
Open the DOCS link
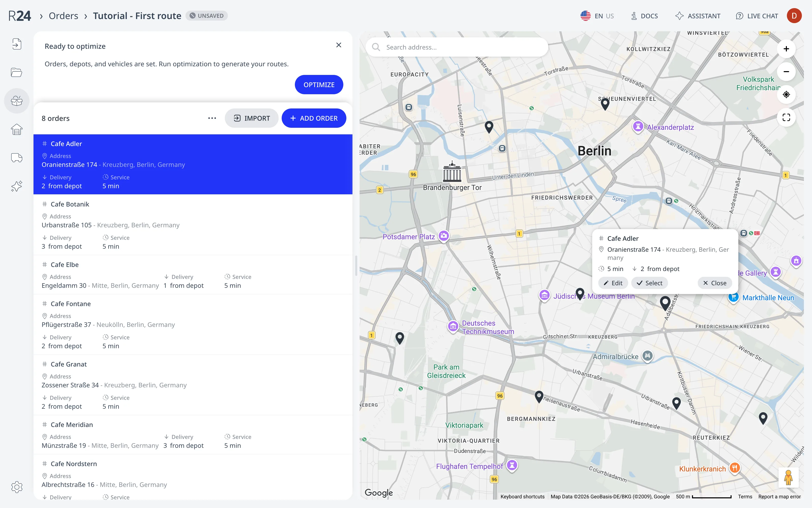point(644,16)
